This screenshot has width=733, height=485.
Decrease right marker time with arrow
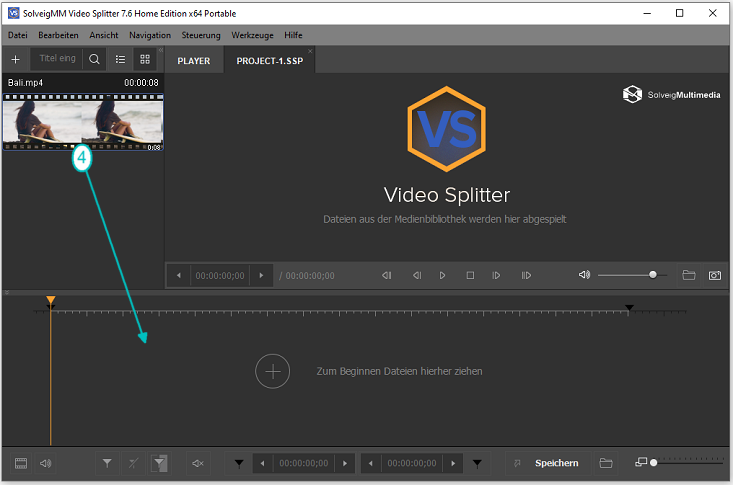point(370,463)
